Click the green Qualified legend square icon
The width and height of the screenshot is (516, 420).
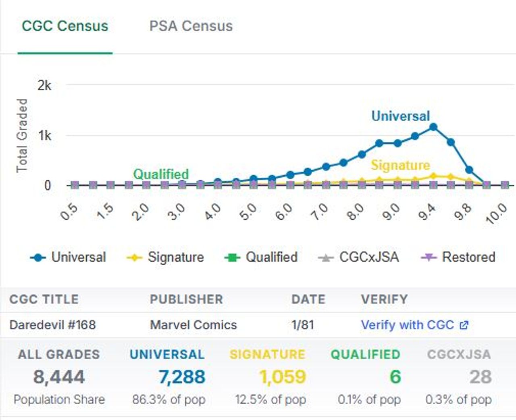[232, 258]
